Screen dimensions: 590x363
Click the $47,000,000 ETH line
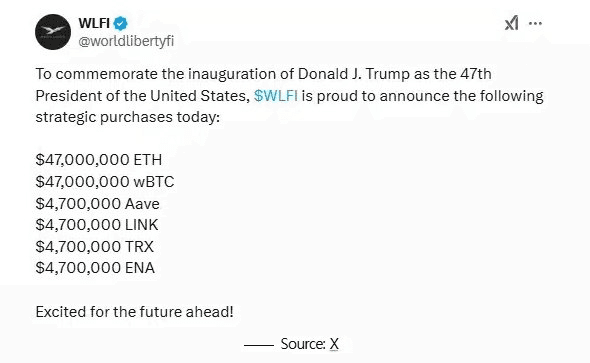click(x=99, y=160)
